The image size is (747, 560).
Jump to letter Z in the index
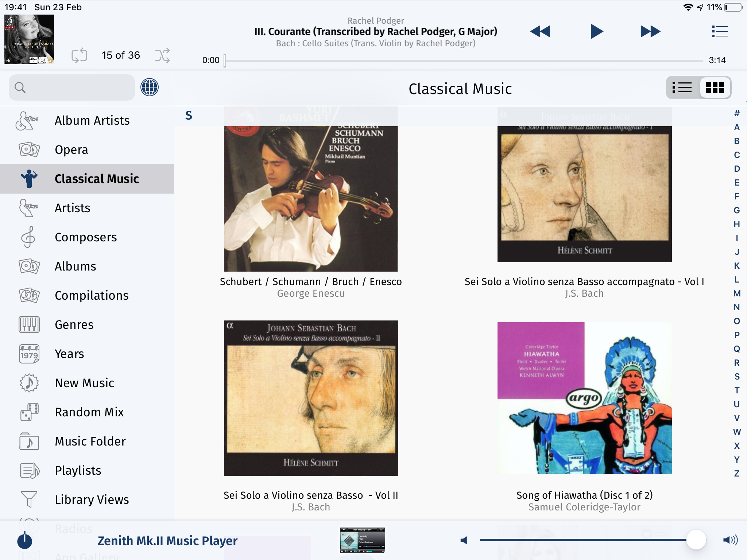click(737, 474)
